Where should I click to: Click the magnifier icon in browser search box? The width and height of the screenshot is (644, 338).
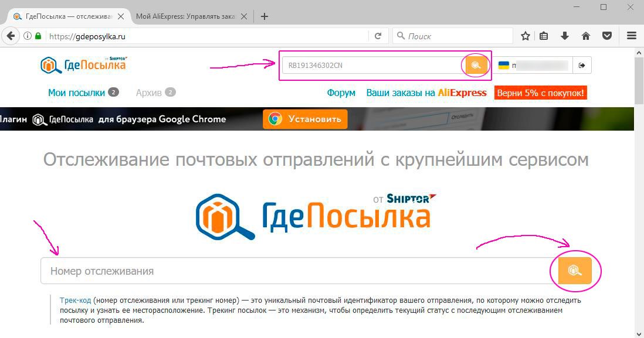[x=401, y=36]
